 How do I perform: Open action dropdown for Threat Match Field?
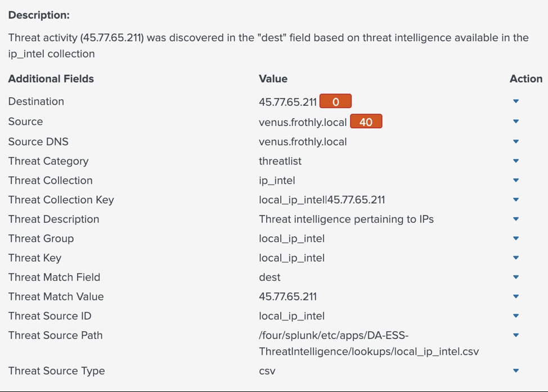[516, 277]
